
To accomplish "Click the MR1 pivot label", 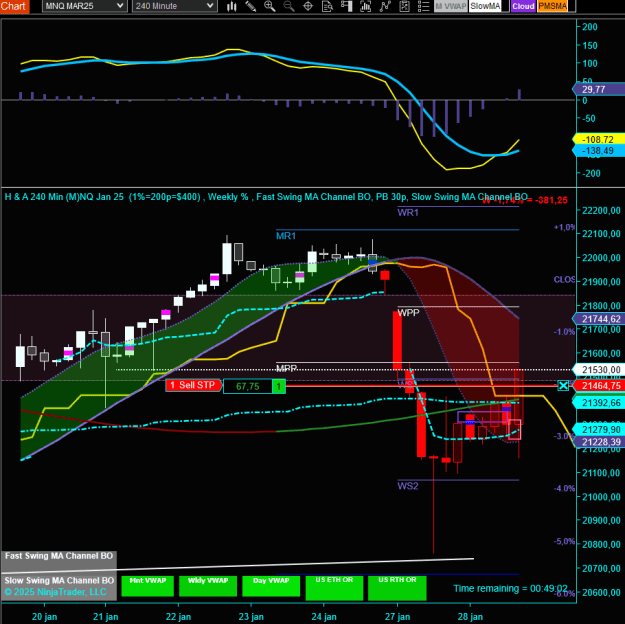I will 286,236.
